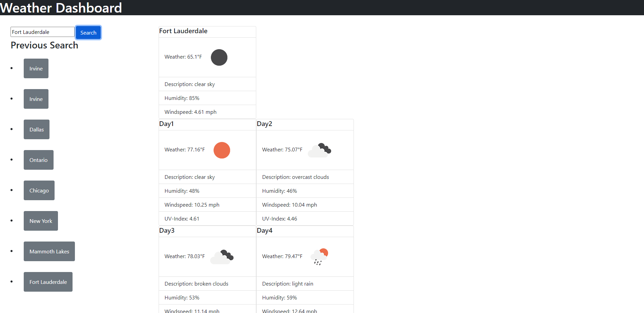Click the New York previous search entry
This screenshot has height=313, width=644.
click(41, 221)
